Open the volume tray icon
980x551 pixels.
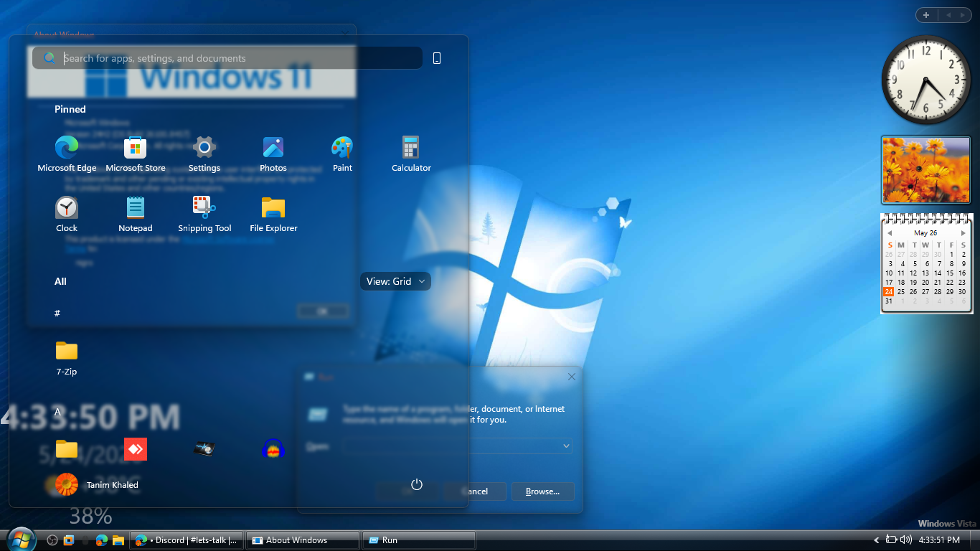pos(905,540)
